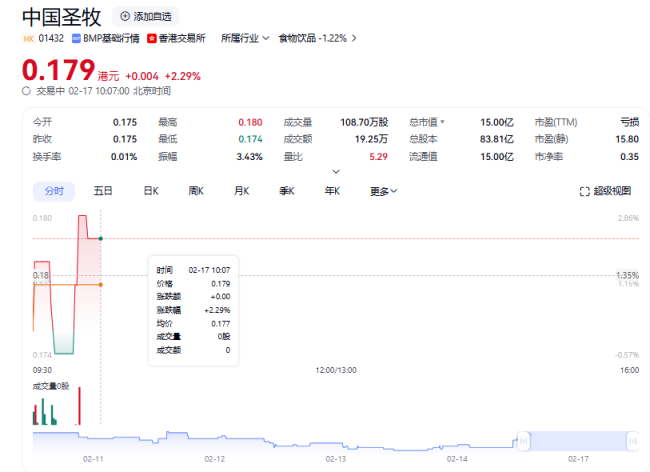Click the left range slider handle

tap(524, 441)
